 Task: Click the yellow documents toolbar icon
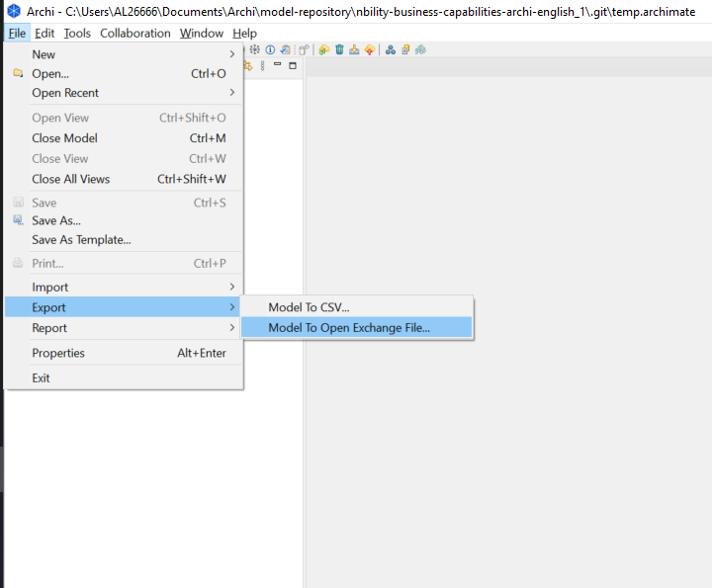(405, 49)
